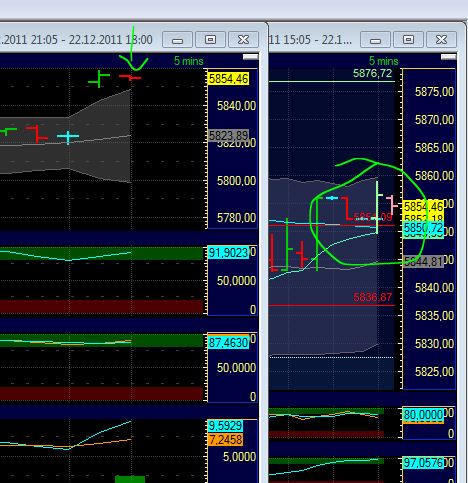Click the 5870,00 axis label in right chart

434,120
